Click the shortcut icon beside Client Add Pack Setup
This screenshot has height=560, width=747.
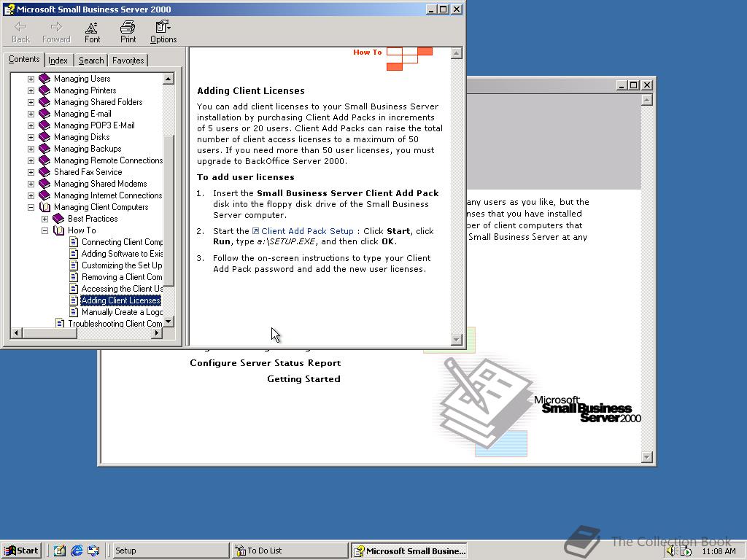(x=255, y=231)
